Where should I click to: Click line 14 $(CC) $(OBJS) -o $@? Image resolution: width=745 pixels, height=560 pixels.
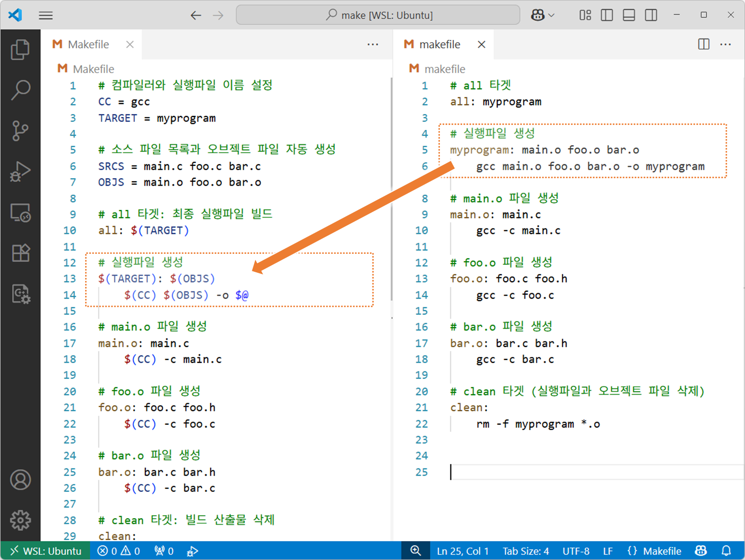[186, 295]
